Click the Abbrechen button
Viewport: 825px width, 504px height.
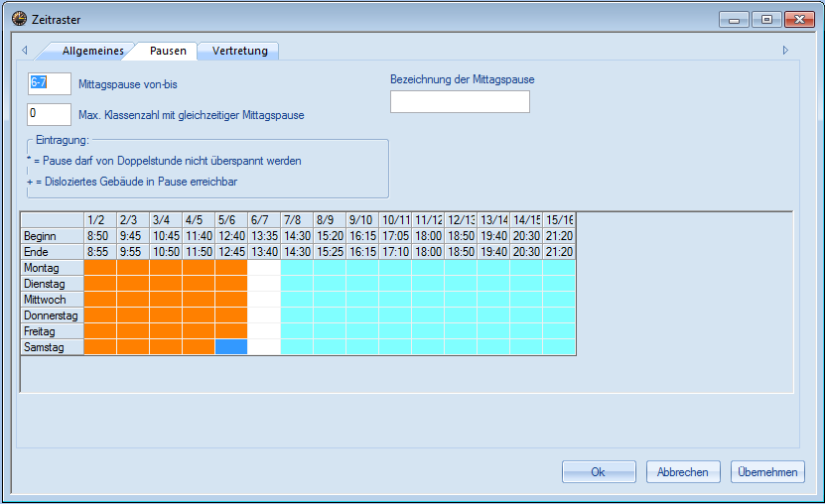(683, 472)
